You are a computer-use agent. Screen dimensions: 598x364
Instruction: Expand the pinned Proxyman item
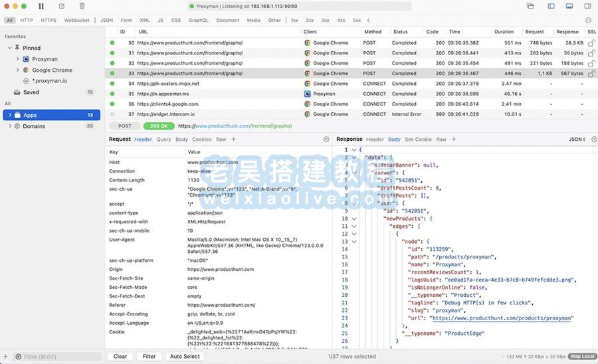17,59
